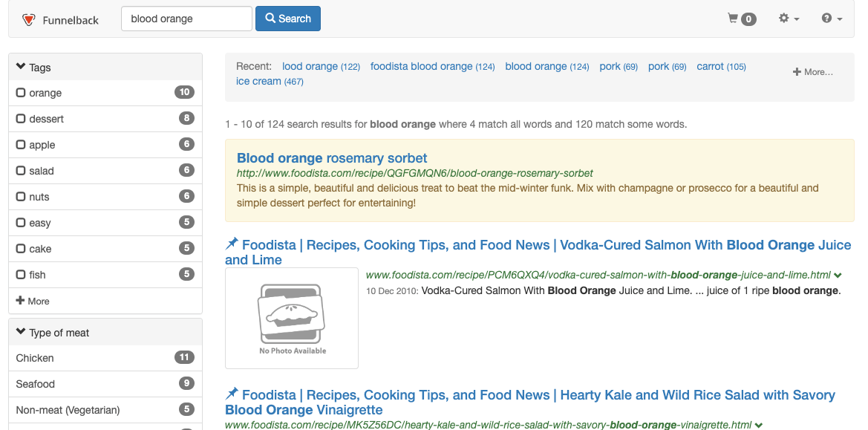The image size is (868, 430).
Task: Click plus More icon in Recent searches
Action: [x=797, y=72]
